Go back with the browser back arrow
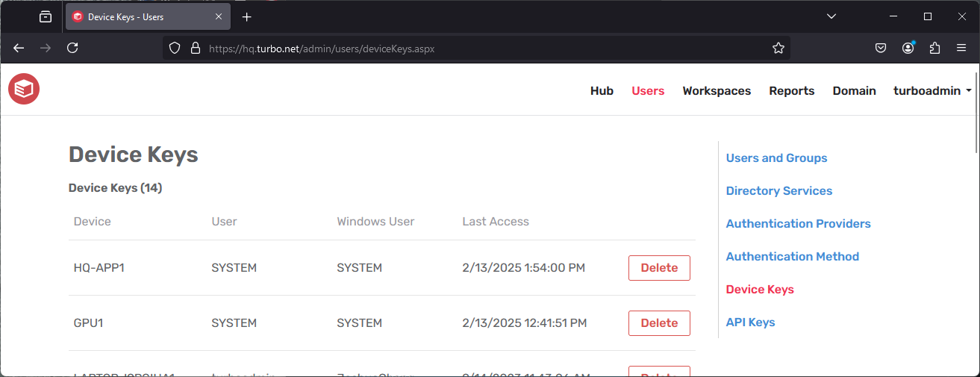Viewport: 980px width, 377px height. pos(19,48)
